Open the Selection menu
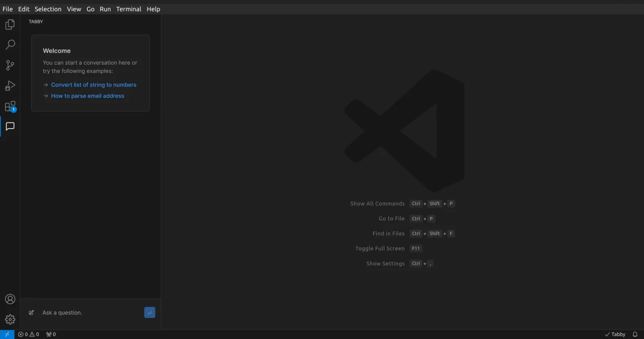The height and width of the screenshot is (339, 644). 48,9
